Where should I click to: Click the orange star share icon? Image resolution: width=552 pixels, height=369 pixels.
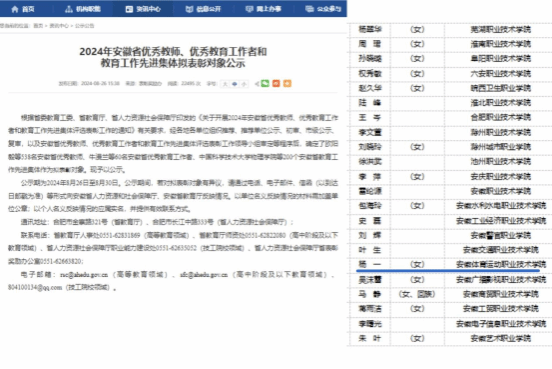coord(287,83)
